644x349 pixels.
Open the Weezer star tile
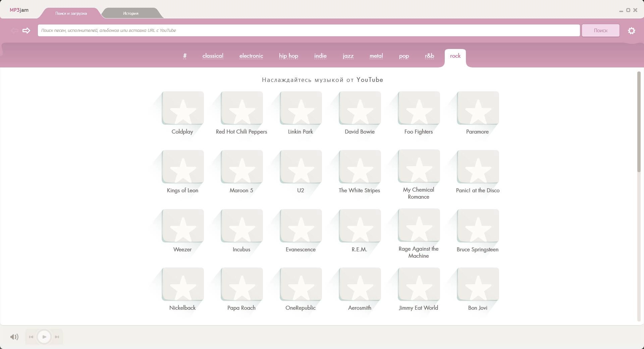pos(183,226)
